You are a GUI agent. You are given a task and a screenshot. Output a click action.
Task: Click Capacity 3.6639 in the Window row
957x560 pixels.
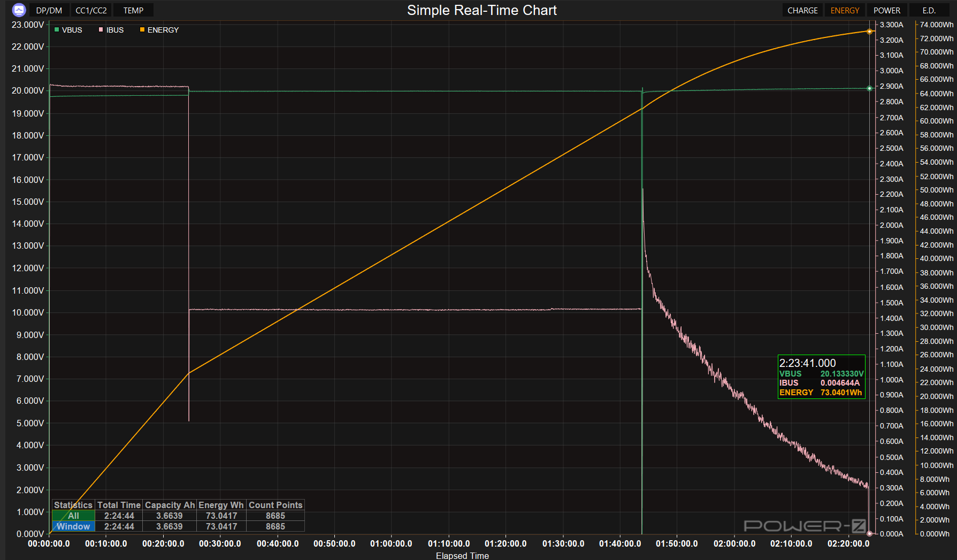[170, 526]
